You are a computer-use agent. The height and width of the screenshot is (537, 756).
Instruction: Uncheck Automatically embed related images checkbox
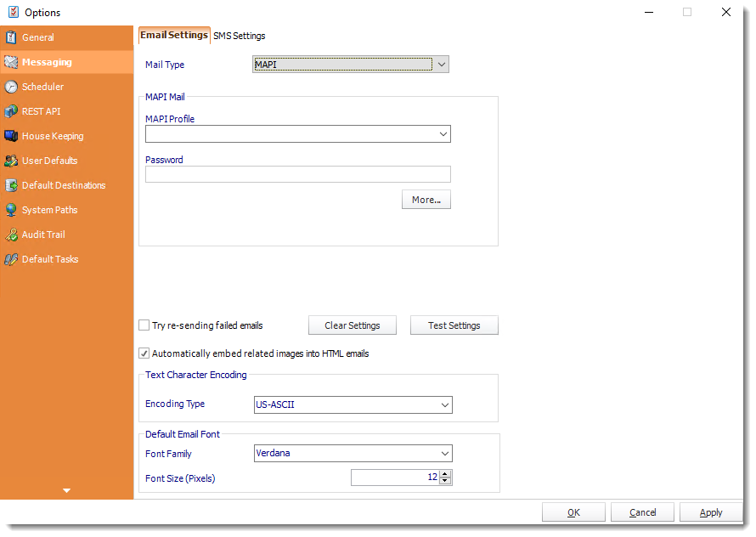point(144,353)
